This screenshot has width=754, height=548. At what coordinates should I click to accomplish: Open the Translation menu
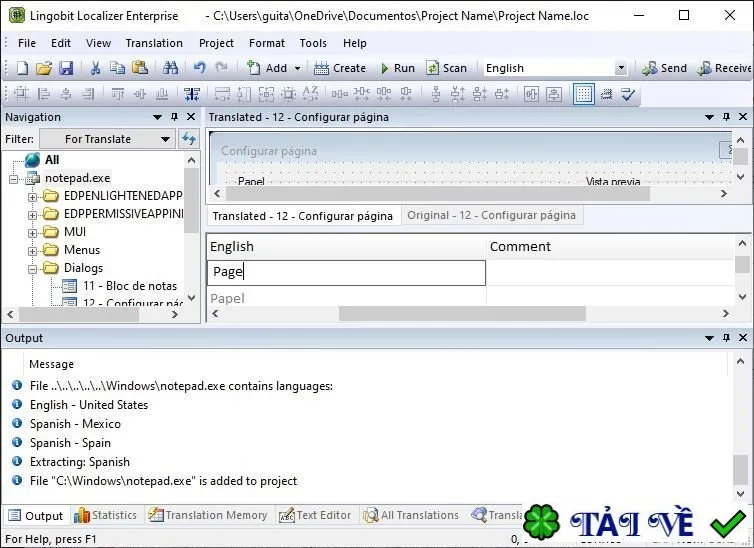154,43
